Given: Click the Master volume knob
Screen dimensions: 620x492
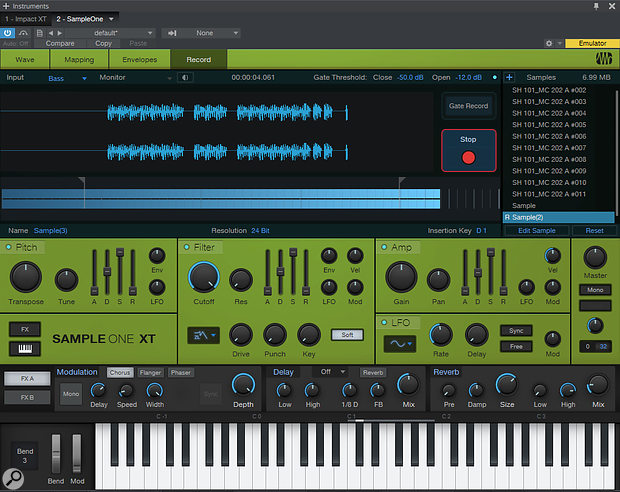Looking at the screenshot, I should point(595,257).
